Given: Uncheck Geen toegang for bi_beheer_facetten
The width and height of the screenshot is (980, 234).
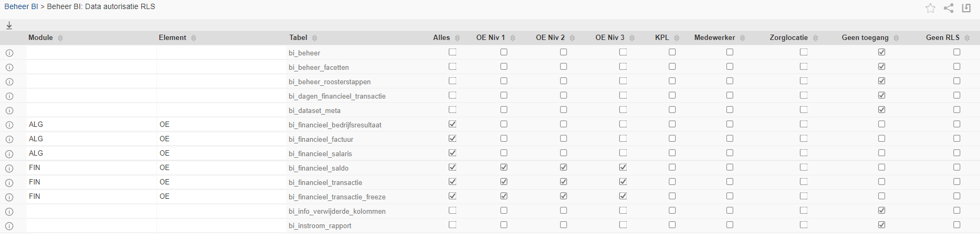Looking at the screenshot, I should (x=881, y=67).
